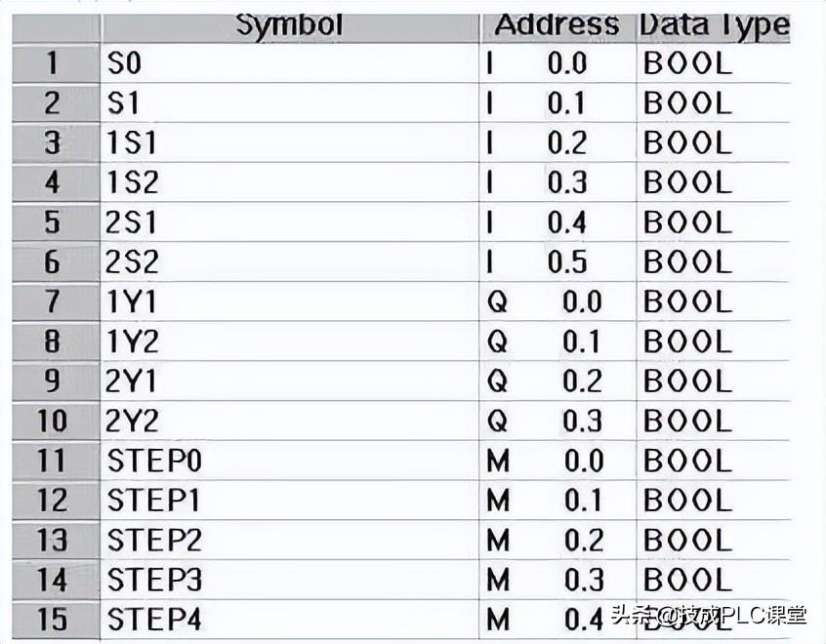
Task: Select row number 7 header
Action: (x=54, y=302)
